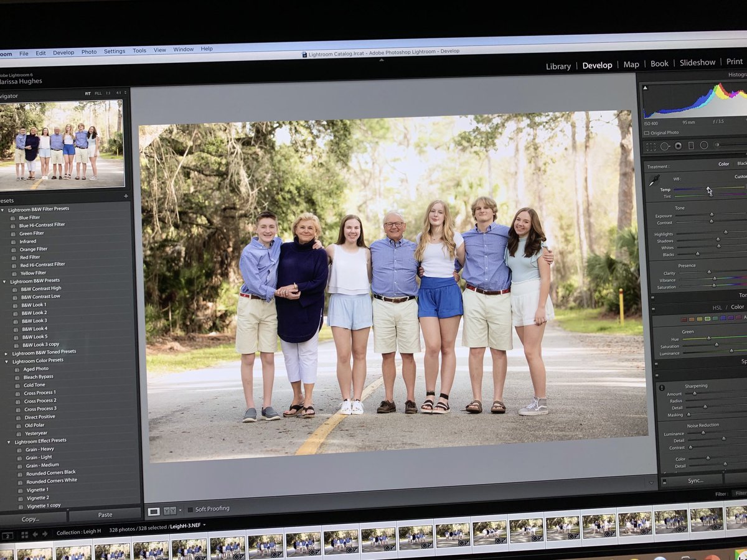The image size is (747, 560).
Task: Apply the Blue Filter preset
Action: 29,218
